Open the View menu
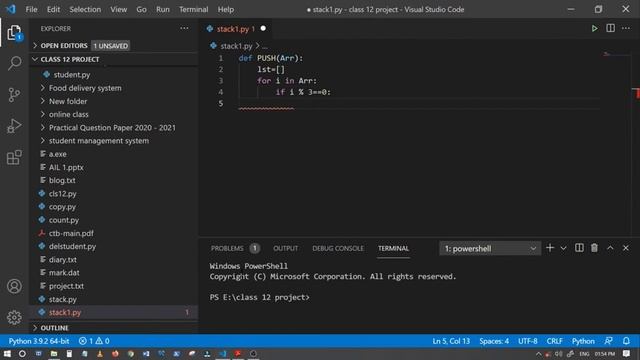640x360 pixels. [118, 9]
